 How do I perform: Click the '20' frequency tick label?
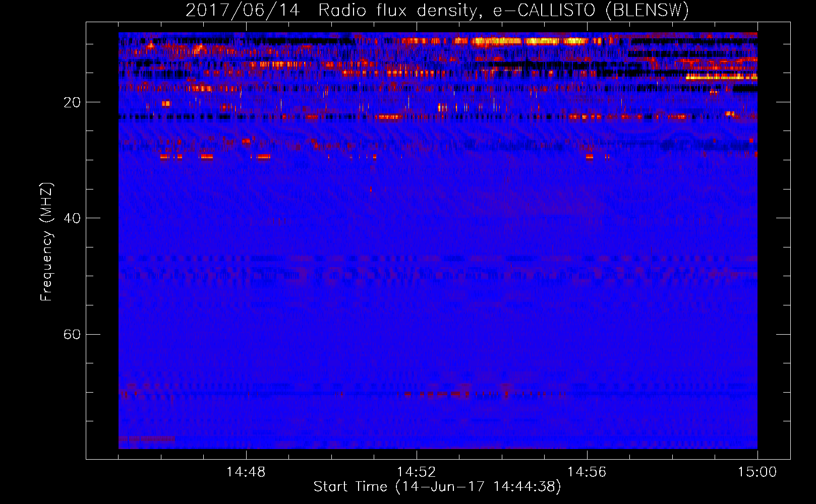pos(72,103)
